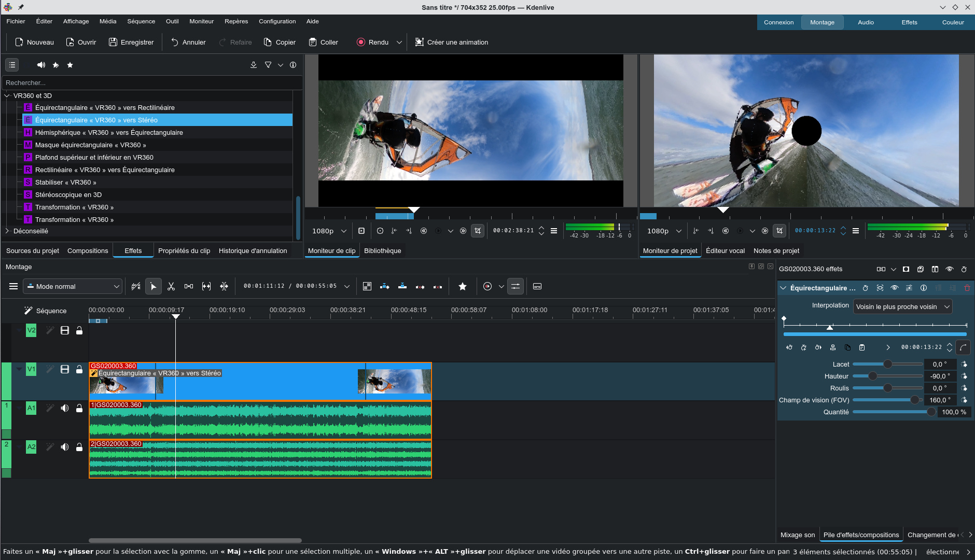Activate the zone crop icon in clip monitor
Screen dimensions: 975x560
[x=478, y=231]
